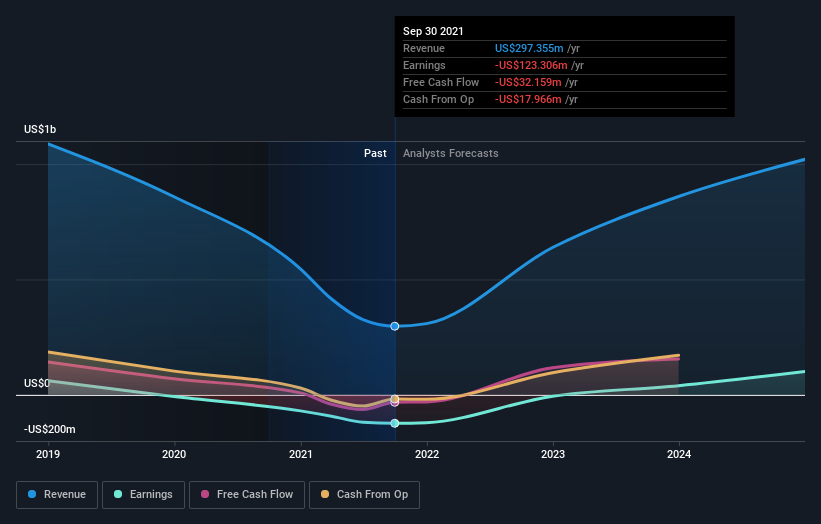Click the 2022 x-axis label

coord(427,454)
